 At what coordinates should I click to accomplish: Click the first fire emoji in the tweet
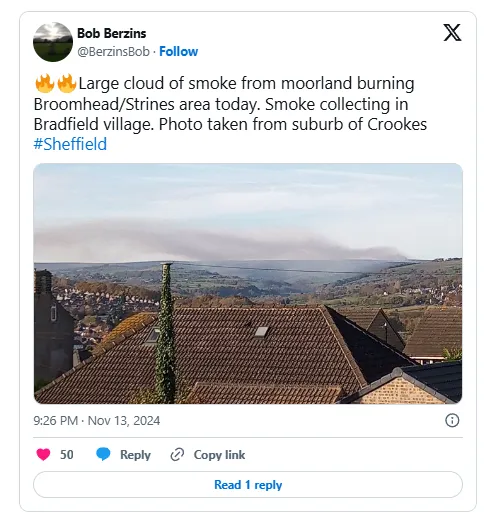pos(45,83)
